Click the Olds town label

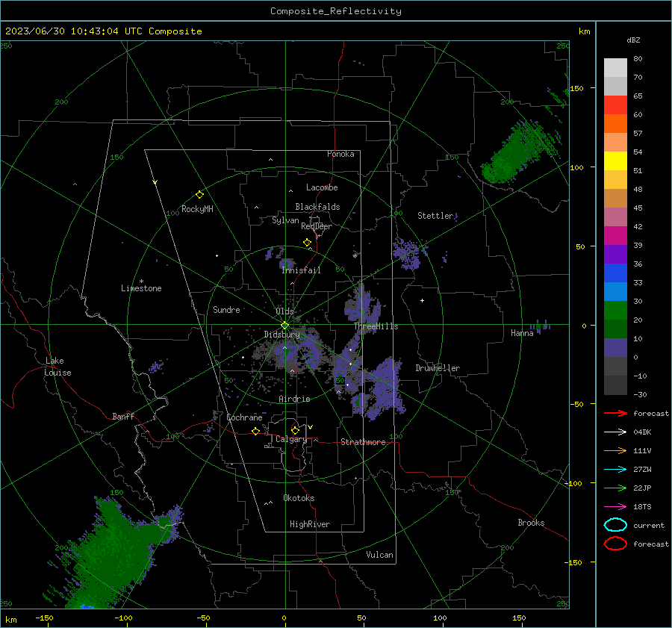[284, 311]
